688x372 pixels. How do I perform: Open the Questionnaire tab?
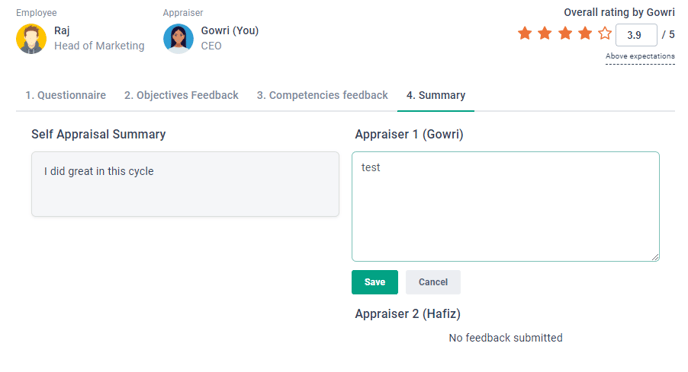click(x=65, y=95)
